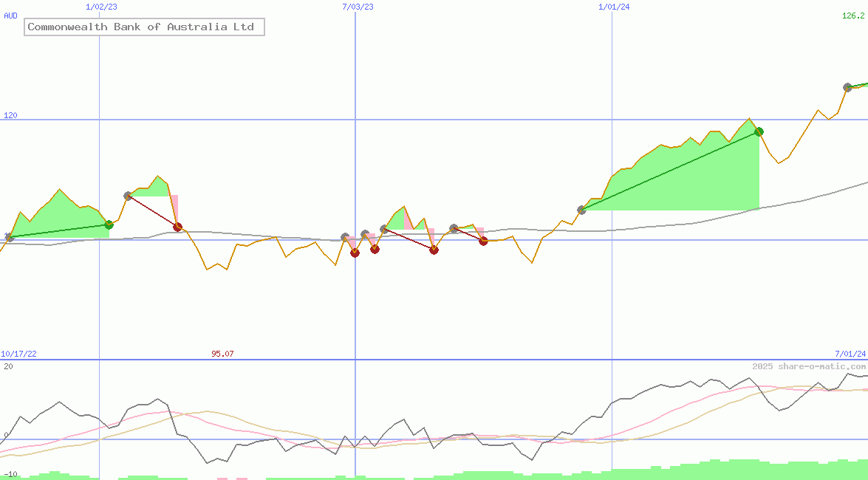
Task: Open the share-o-matic.com watermark link
Action: point(809,366)
